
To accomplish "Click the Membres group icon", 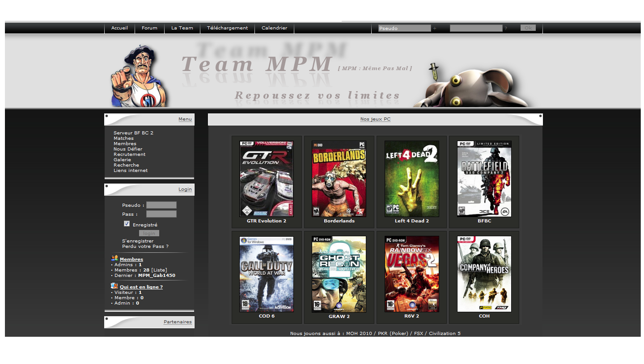I will pos(114,258).
